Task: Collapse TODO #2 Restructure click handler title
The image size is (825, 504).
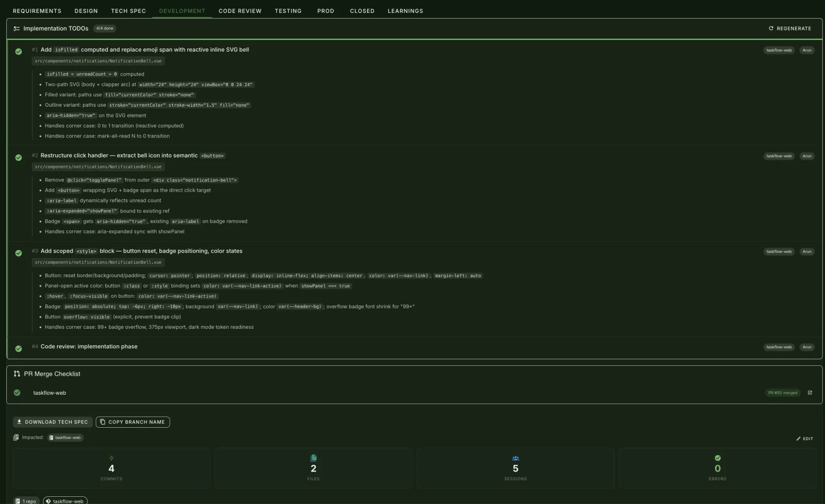Action: pos(133,155)
